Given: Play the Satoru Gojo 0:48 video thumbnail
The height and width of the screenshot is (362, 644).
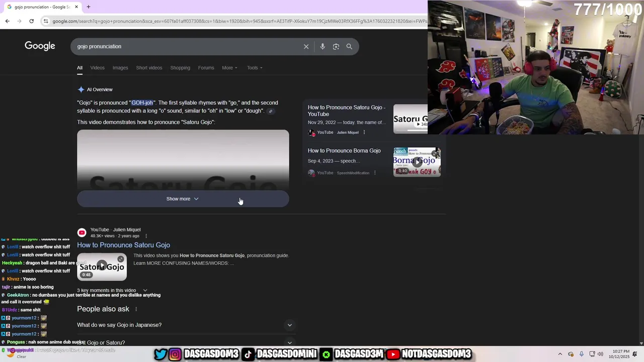Looking at the screenshot, I should point(102,266).
